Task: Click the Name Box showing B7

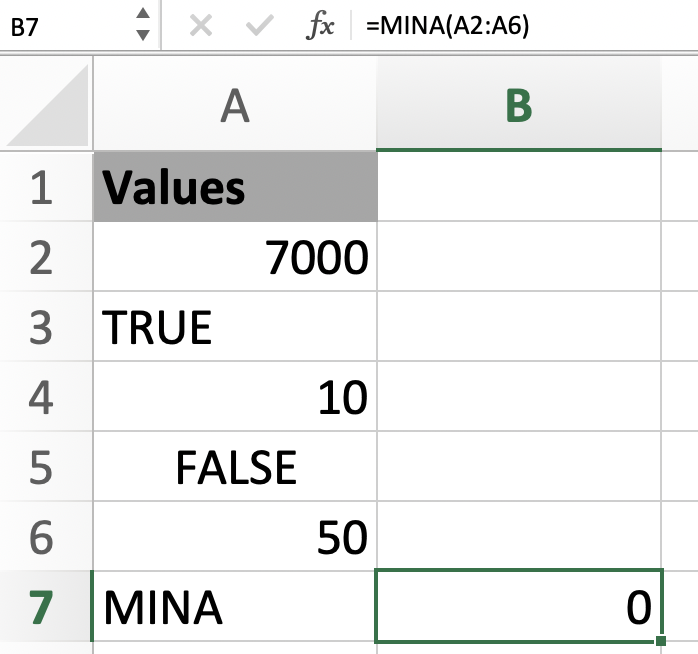Action: tap(62, 25)
